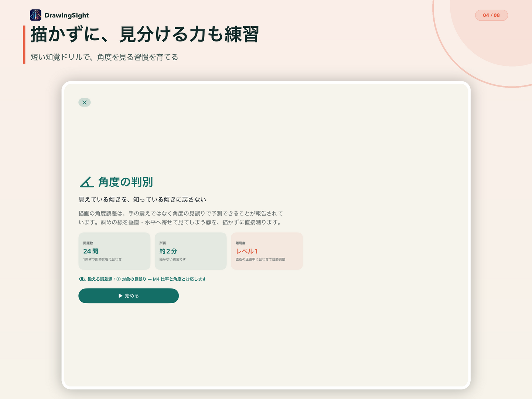Screen dimensions: 532x399
Task: Click the play triangle inside 始める button
Action: 120,296
